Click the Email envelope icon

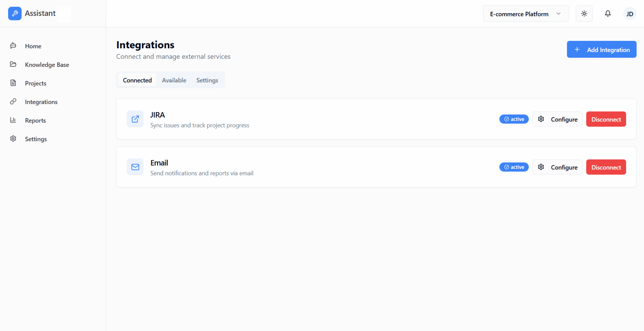[135, 167]
